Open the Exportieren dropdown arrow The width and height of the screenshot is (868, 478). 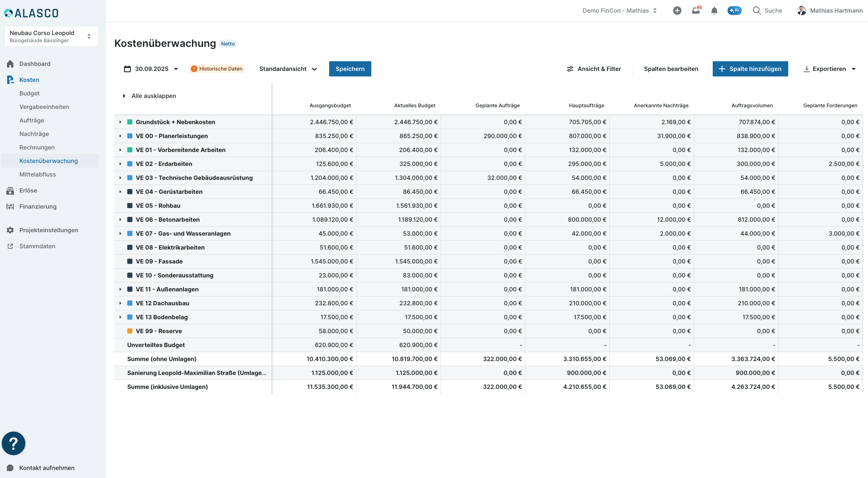click(x=854, y=69)
